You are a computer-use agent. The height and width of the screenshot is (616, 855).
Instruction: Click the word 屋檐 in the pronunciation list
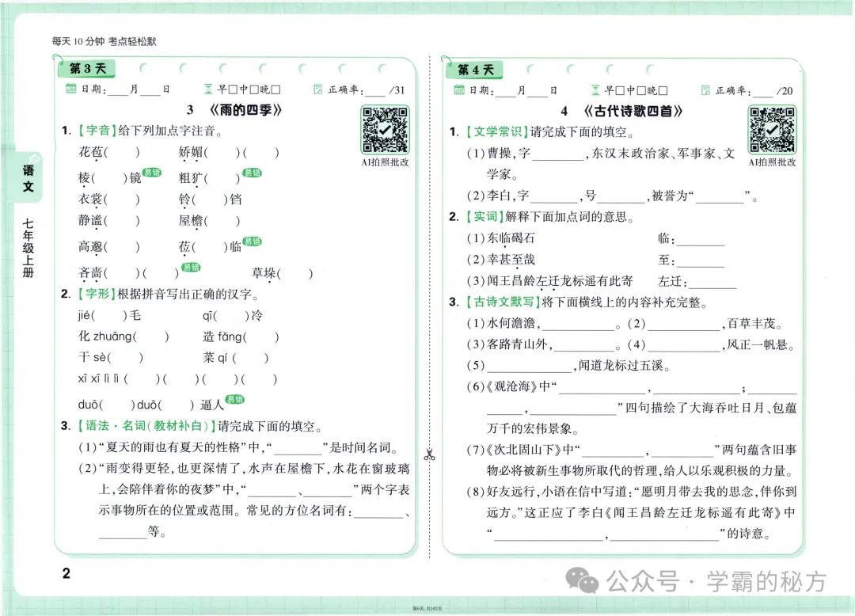(191, 221)
